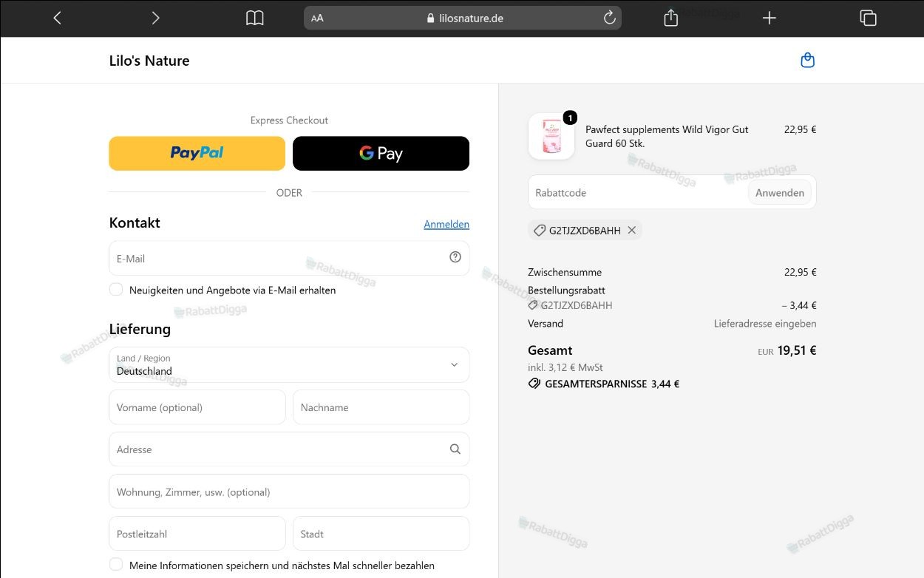Remove discount code G2TJZXD6BAHH with X

click(x=632, y=230)
